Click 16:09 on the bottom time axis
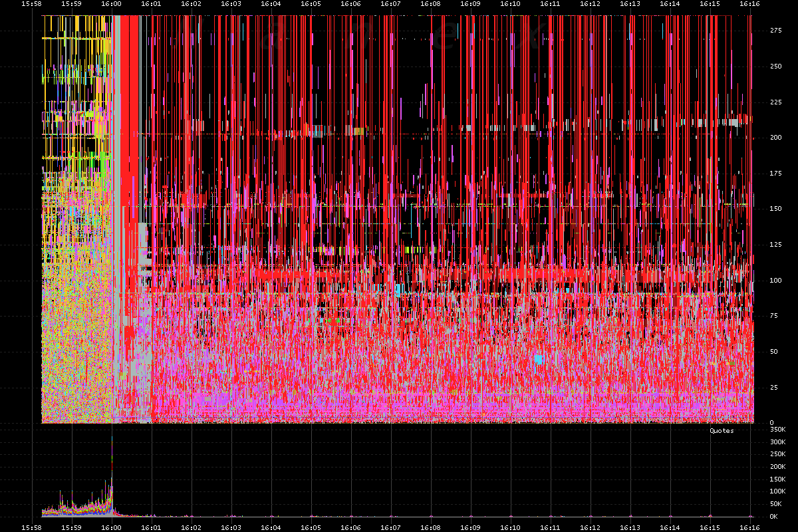Image resolution: width=798 pixels, height=532 pixels. pyautogui.click(x=470, y=527)
